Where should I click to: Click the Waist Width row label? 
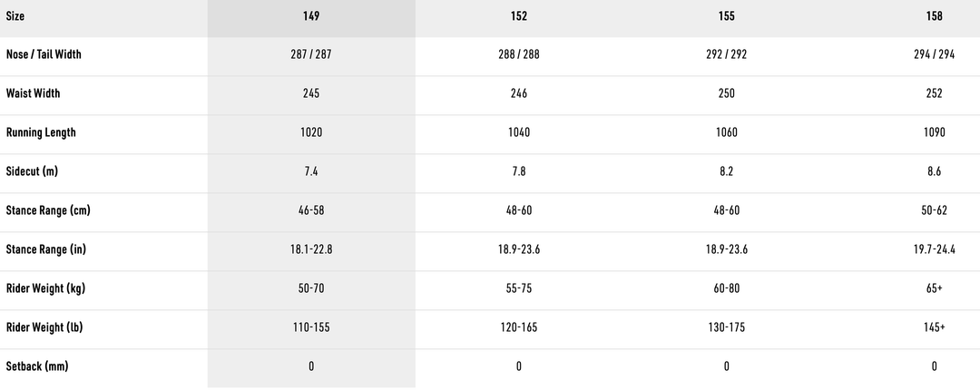(x=33, y=93)
